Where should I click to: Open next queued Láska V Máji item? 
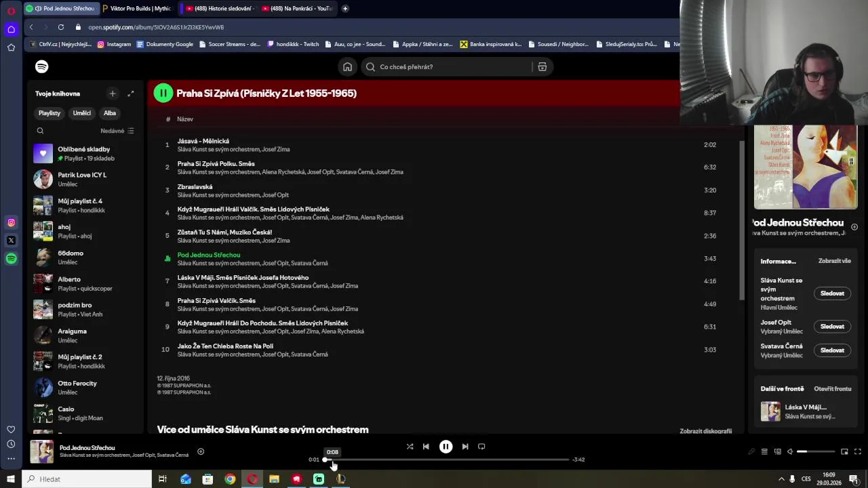point(806,411)
